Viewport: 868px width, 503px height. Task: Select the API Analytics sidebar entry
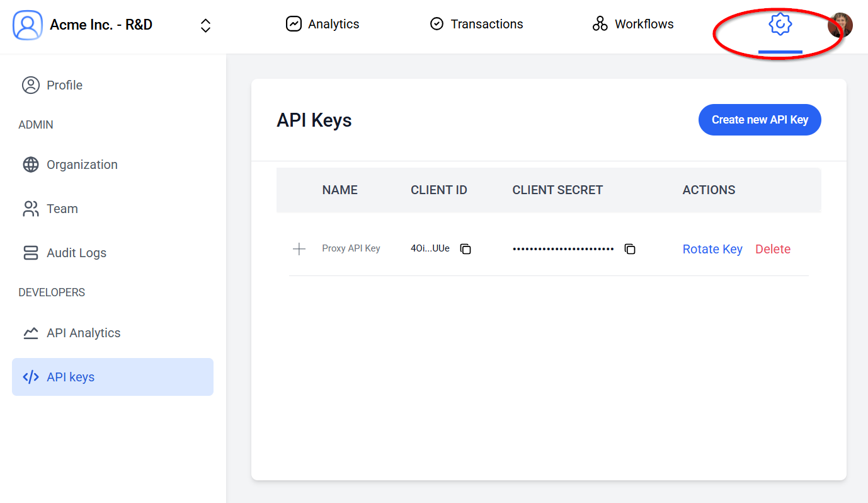coord(83,332)
